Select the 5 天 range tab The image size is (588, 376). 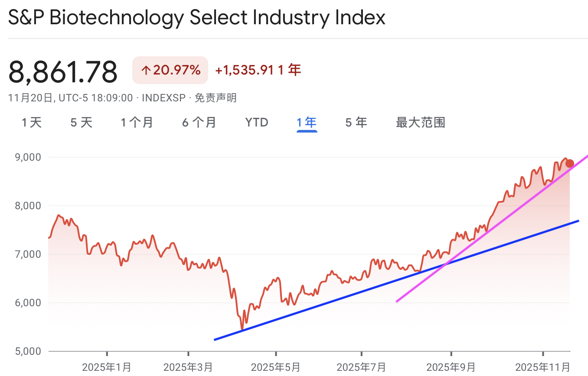[82, 123]
